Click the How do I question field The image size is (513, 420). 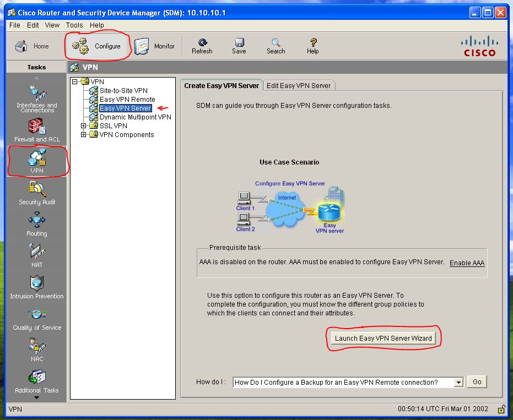pos(344,382)
